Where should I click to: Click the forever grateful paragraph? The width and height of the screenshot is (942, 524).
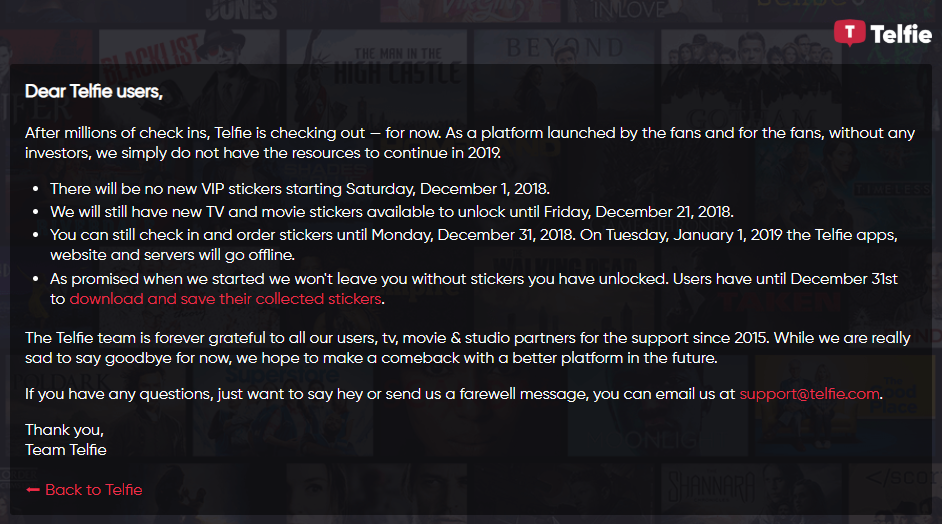coord(467,348)
